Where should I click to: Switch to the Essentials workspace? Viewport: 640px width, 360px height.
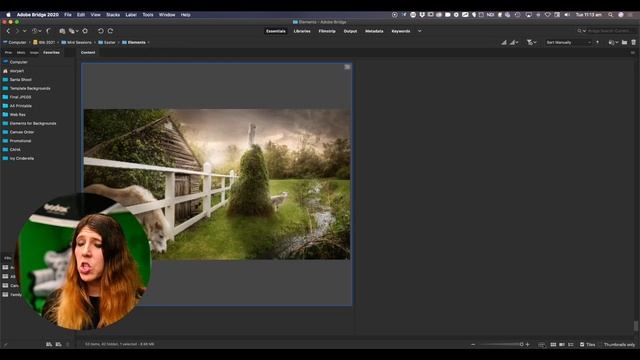[276, 31]
